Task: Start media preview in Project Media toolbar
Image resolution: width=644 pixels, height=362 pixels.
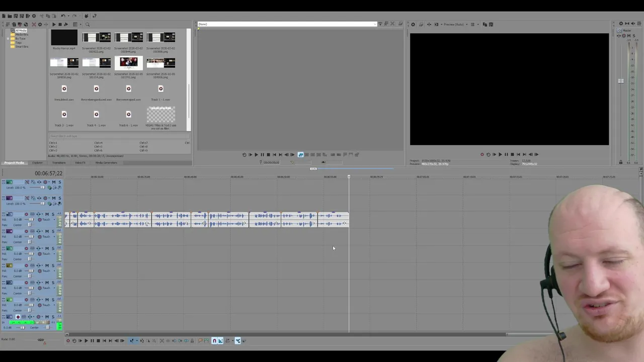Action: [x=54, y=24]
